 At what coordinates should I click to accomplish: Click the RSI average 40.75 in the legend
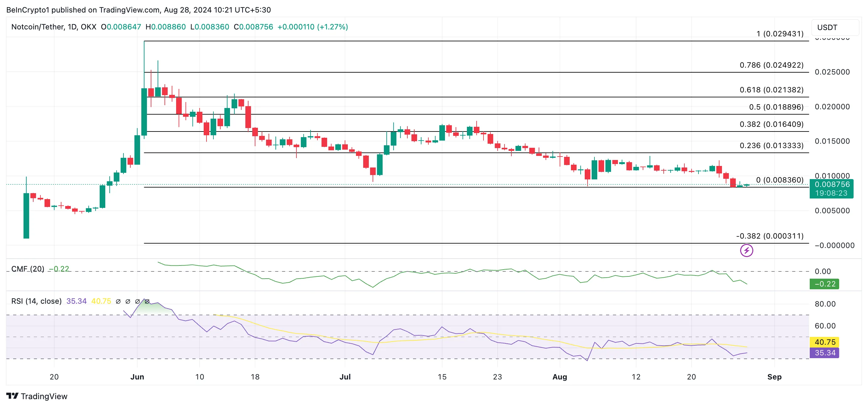coord(101,301)
